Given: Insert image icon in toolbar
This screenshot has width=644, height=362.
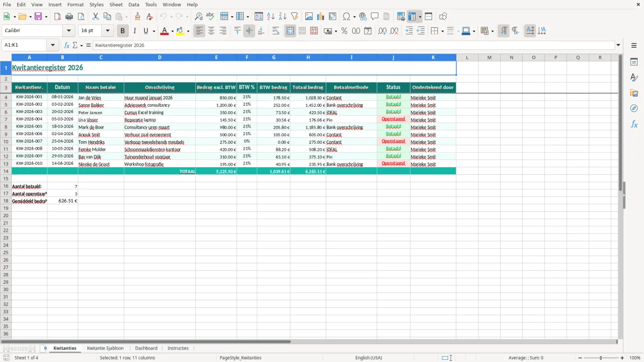Looking at the screenshot, I should 309,17.
